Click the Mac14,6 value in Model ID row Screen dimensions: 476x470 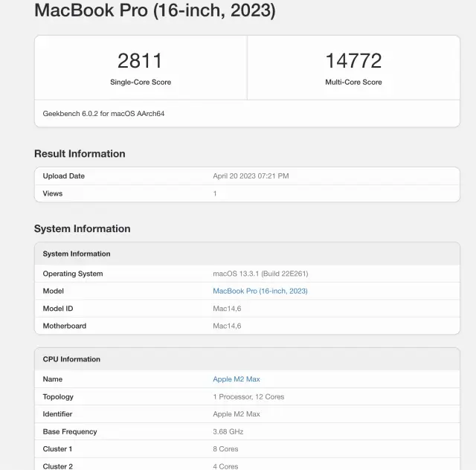(227, 309)
